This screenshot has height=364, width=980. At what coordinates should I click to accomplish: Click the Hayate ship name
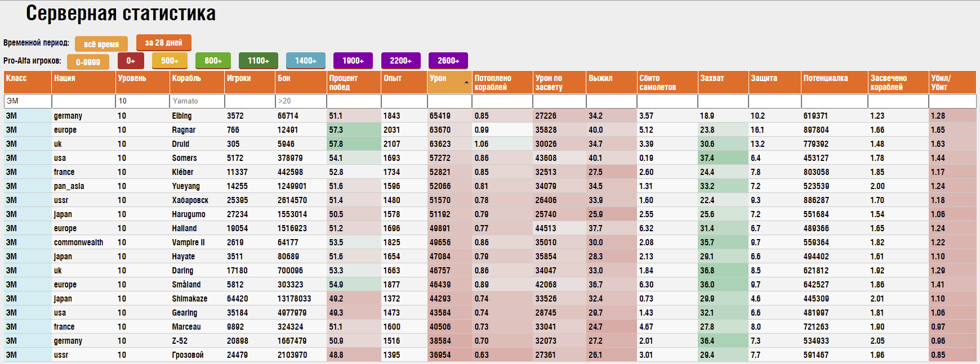coord(184,257)
